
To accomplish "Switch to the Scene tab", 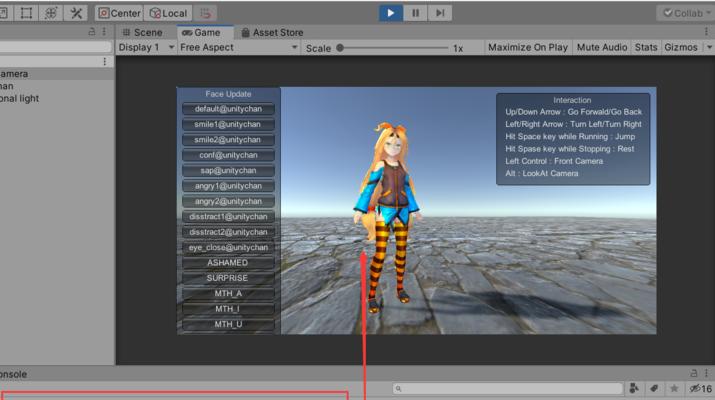I will point(142,32).
